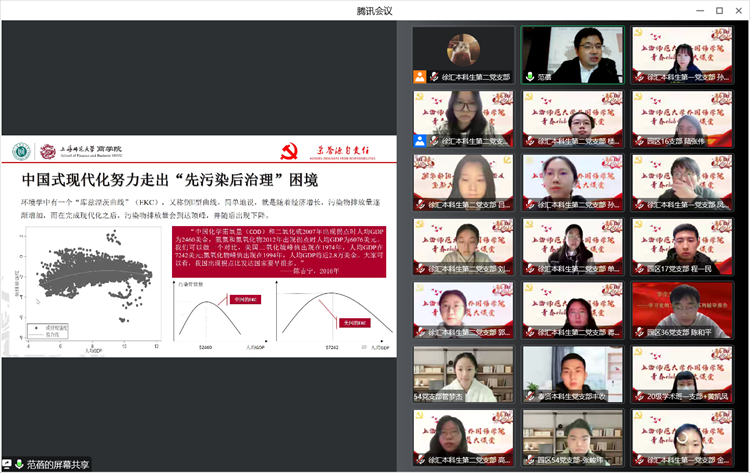Select the cat avatar of 徐汇本科生第二党支部
The height and width of the screenshot is (473, 750).
(463, 50)
